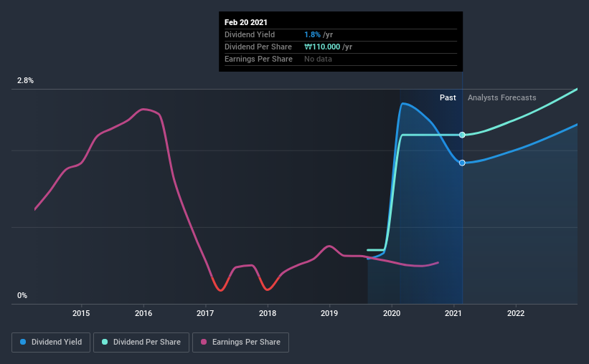Click the teal Dividend Per Share legend dot
The image size is (589, 364).
pos(105,343)
